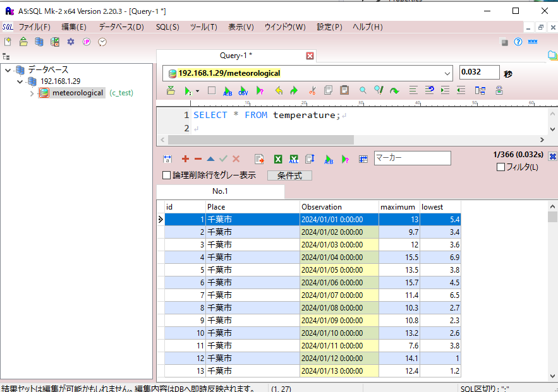The image size is (558, 392).
Task: Click the scissors cut icon in the editor toolbar
Action: coord(312,91)
